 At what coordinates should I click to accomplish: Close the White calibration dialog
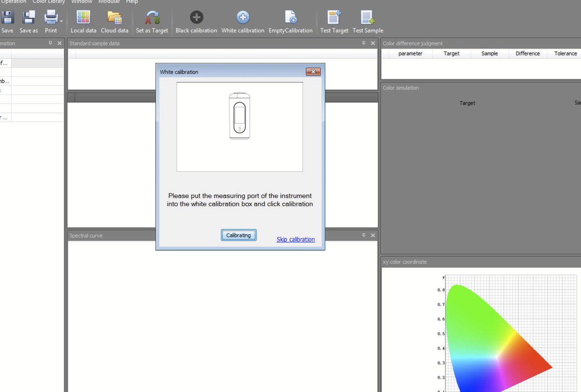[x=313, y=72]
